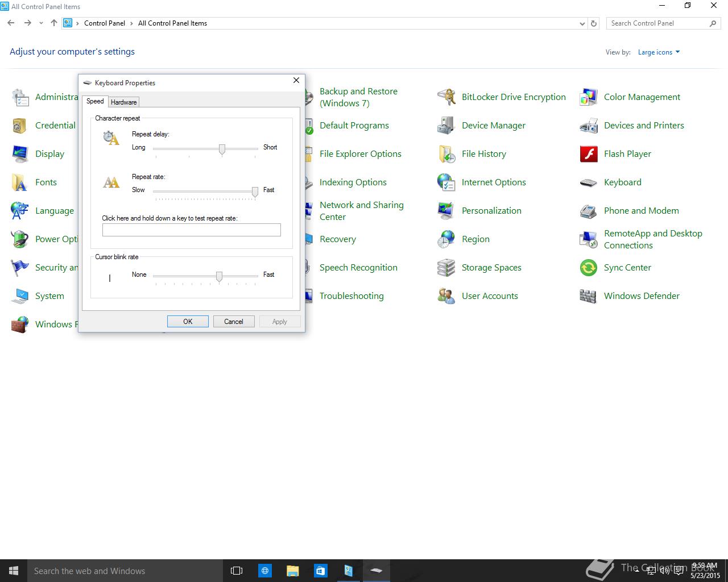Open the Recovery link
Image resolution: width=728 pixels, height=582 pixels.
337,239
